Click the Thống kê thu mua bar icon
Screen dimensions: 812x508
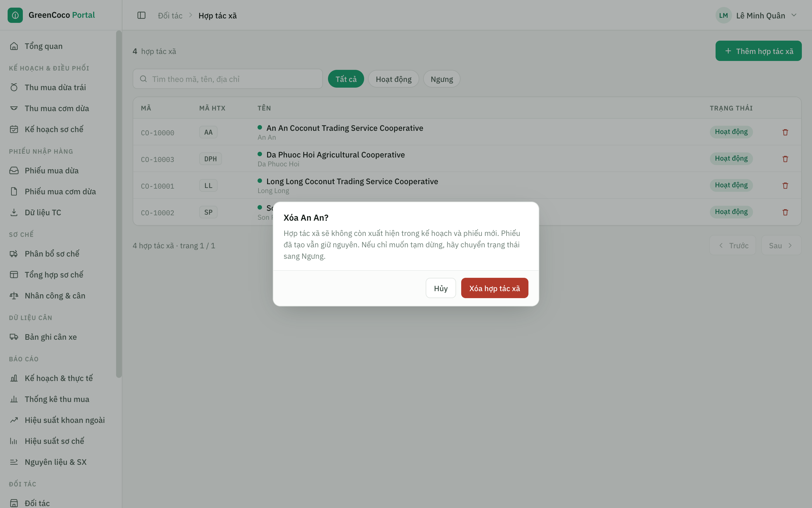pyautogui.click(x=14, y=399)
